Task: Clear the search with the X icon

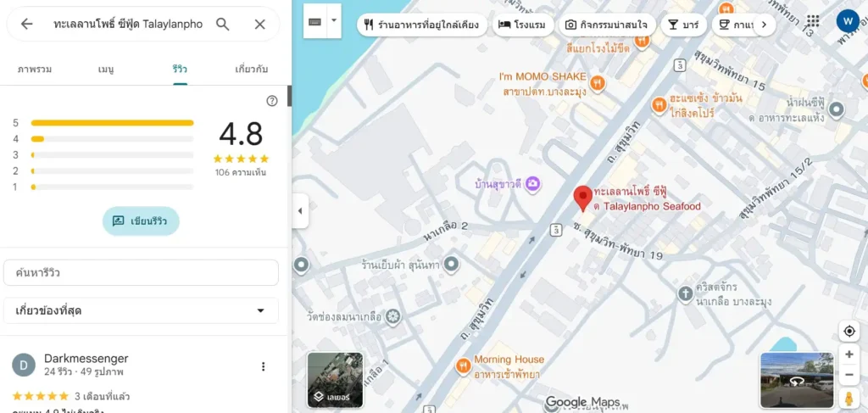Action: [259, 24]
